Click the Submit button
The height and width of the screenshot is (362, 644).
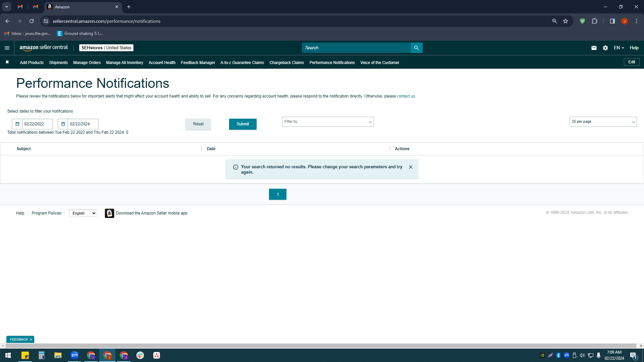[x=243, y=124]
